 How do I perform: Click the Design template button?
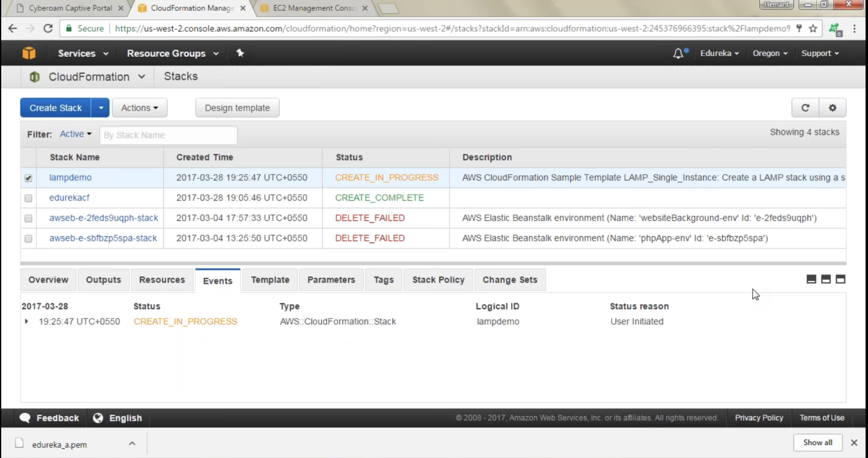[x=237, y=108]
